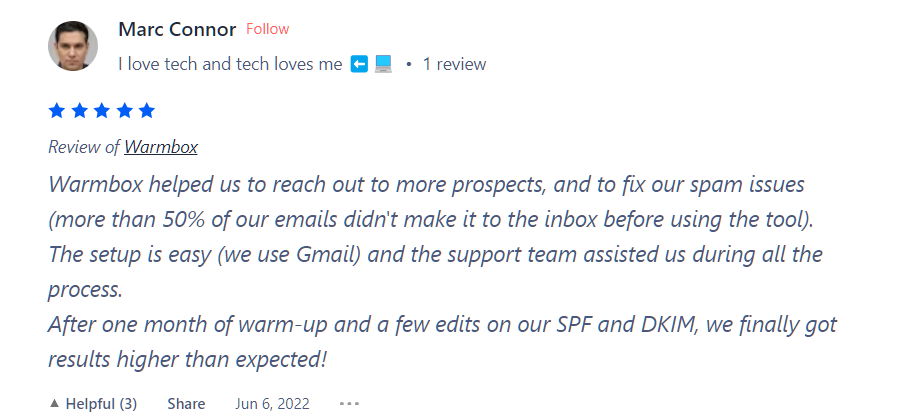The height and width of the screenshot is (417, 905).
Task: Click the sentence starting "After one month"
Action: (442, 325)
